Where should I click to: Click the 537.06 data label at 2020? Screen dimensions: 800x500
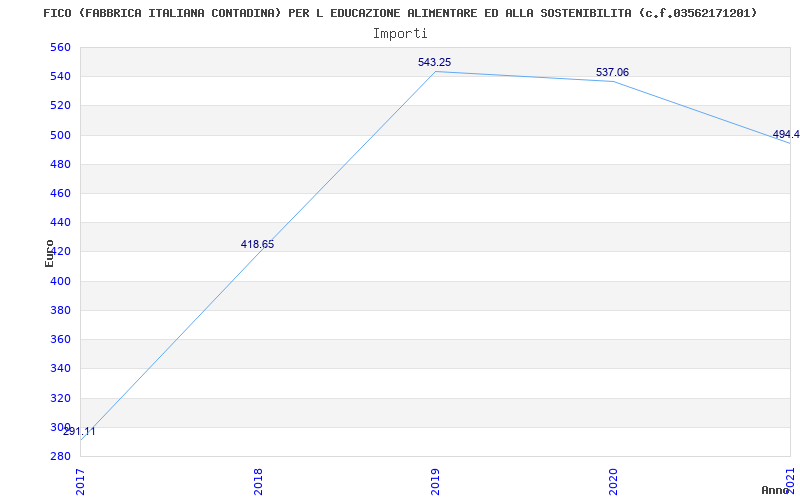(612, 72)
